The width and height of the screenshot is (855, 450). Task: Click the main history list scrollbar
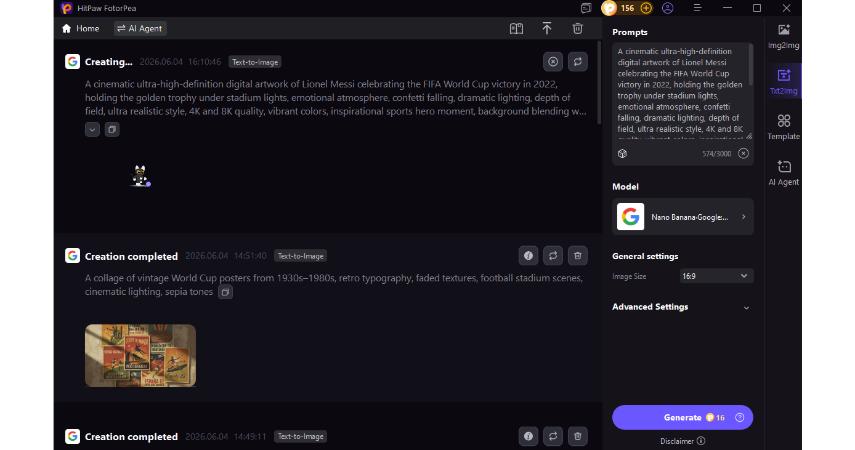pos(599,82)
